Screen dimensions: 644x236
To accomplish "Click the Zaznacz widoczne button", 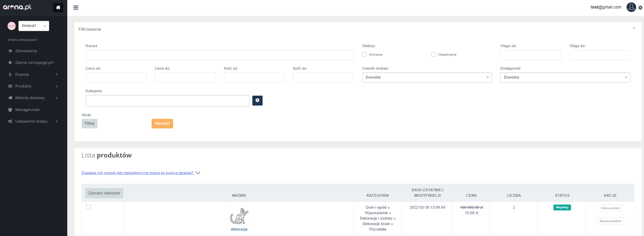I will (104, 193).
